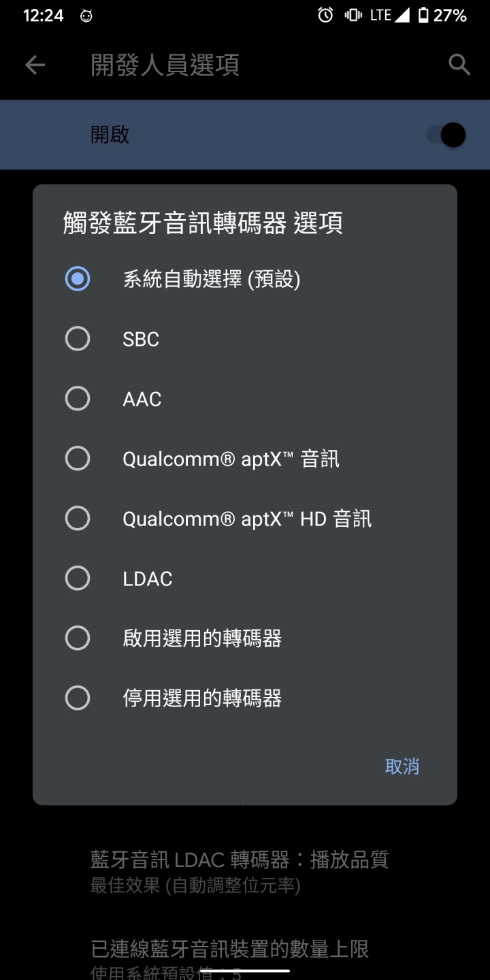The width and height of the screenshot is (490, 980).
Task: Tap the vibrate mode status icon
Action: coord(353,15)
